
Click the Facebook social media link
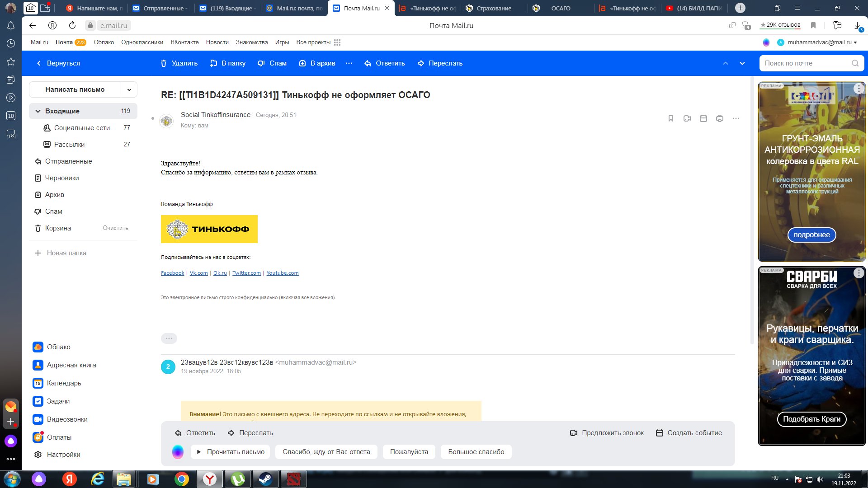click(172, 272)
